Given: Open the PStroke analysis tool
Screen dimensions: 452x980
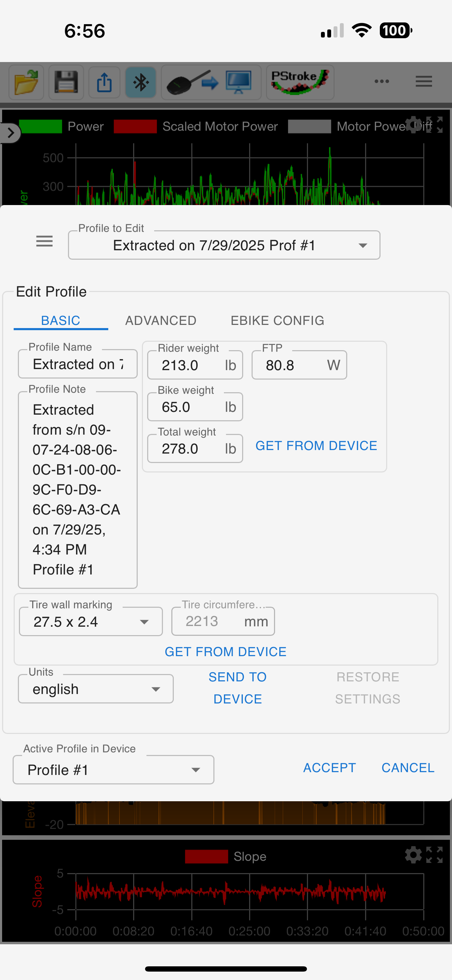Looking at the screenshot, I should tap(300, 82).
